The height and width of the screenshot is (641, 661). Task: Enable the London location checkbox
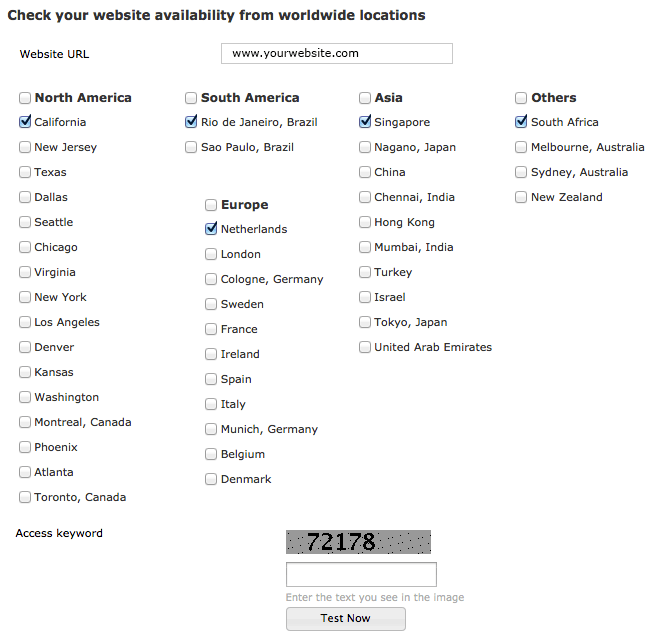tap(211, 254)
